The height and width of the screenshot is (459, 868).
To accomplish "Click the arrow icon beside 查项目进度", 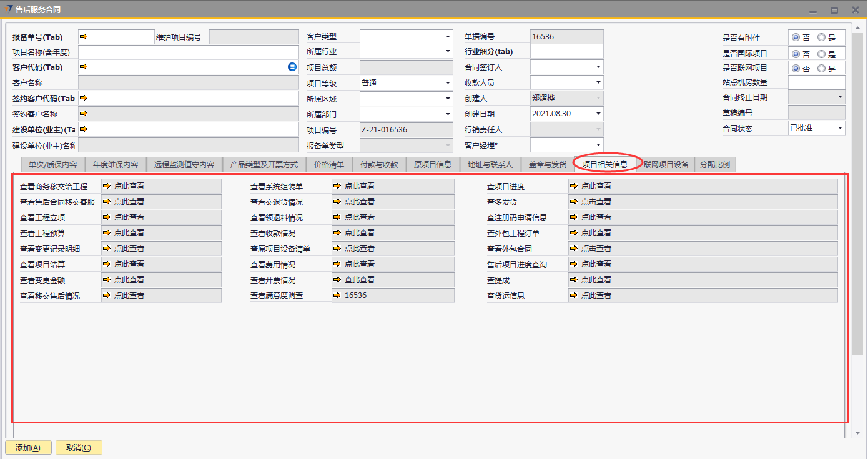I will click(575, 186).
